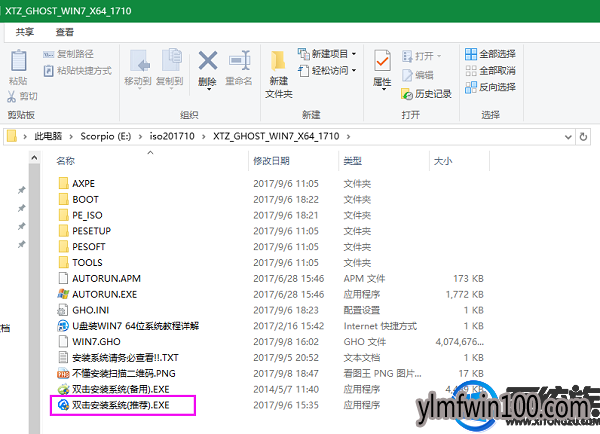
Task: Click the 双击安装系统(推荐).EXE file icon
Action: click(63, 405)
